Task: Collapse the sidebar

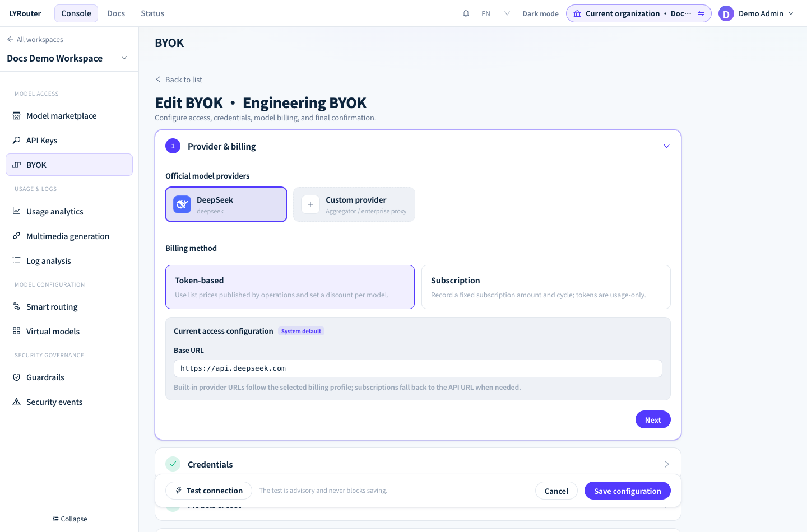Action: tap(69, 519)
